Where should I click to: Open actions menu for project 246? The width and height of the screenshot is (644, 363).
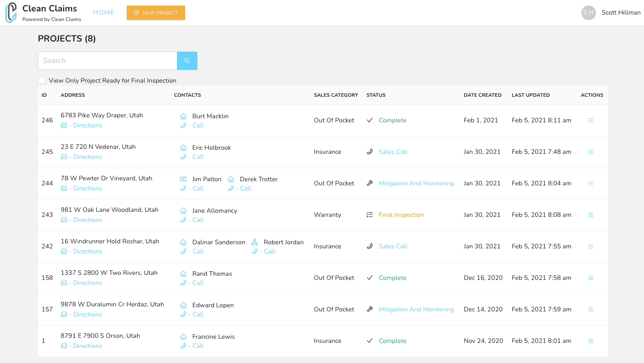(591, 121)
